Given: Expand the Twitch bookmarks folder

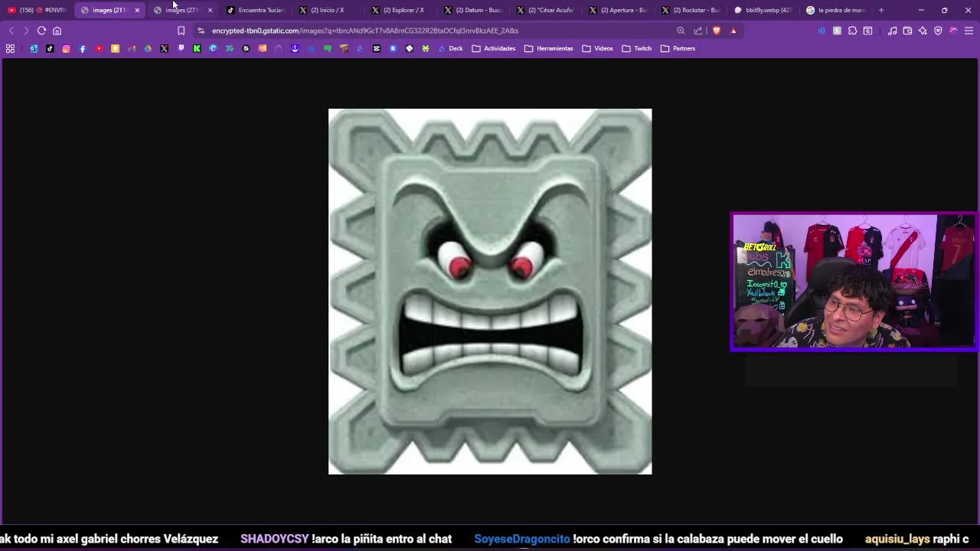Looking at the screenshot, I should [x=637, y=48].
